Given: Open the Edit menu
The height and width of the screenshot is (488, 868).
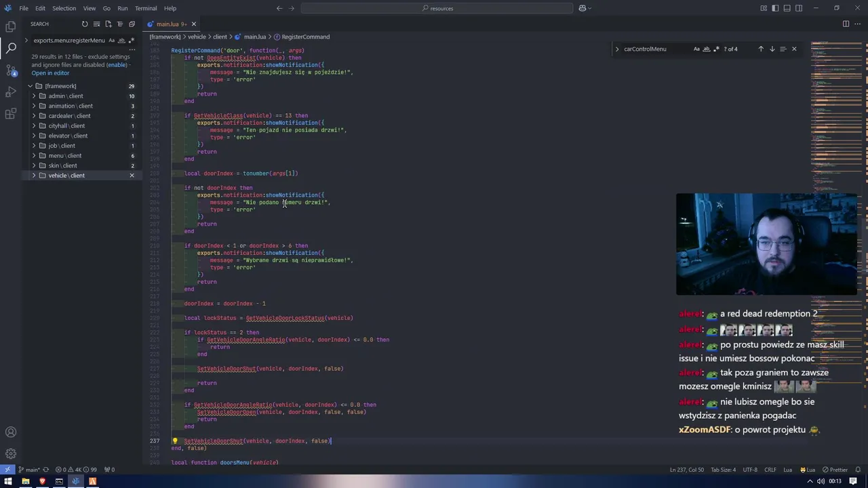Looking at the screenshot, I should point(40,8).
